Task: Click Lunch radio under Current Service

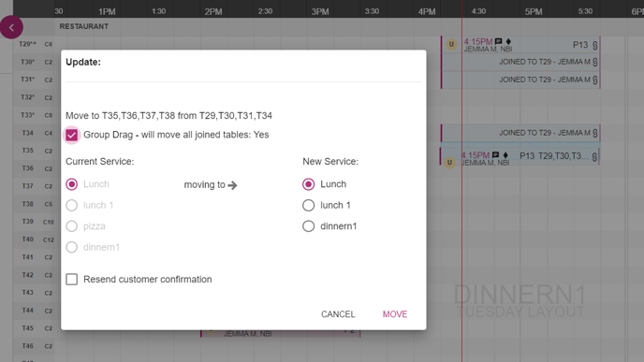Action: click(x=71, y=184)
